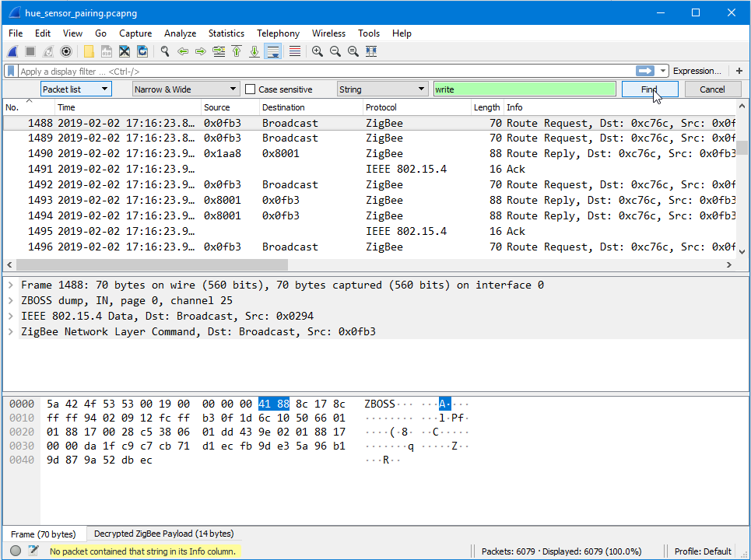751x560 pixels.
Task: Reload the capture file icon
Action: click(142, 51)
